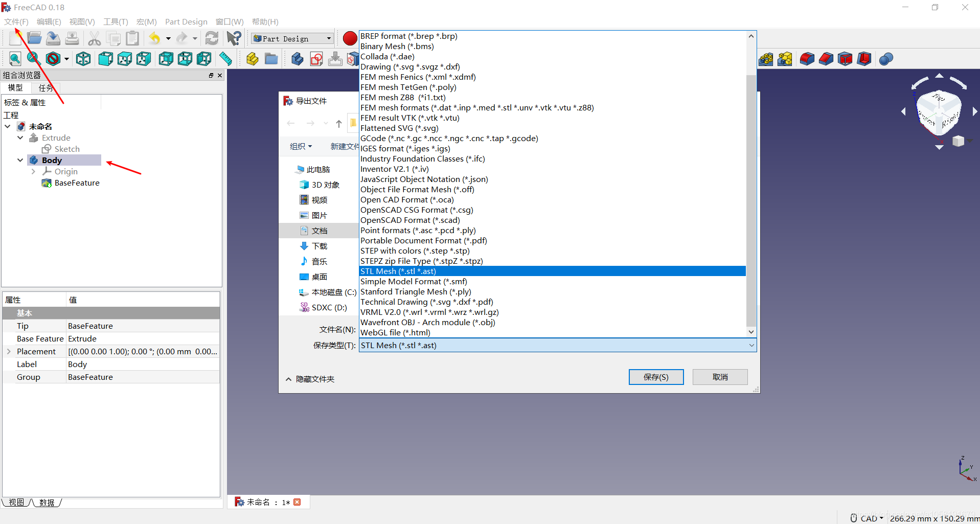Expand the Placement property row
This screenshot has height=524, width=980.
[x=9, y=351]
